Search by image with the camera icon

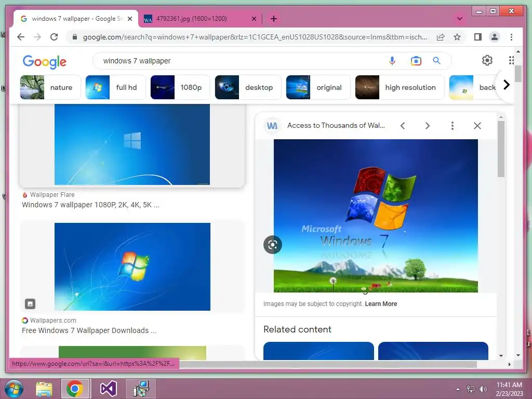point(416,61)
